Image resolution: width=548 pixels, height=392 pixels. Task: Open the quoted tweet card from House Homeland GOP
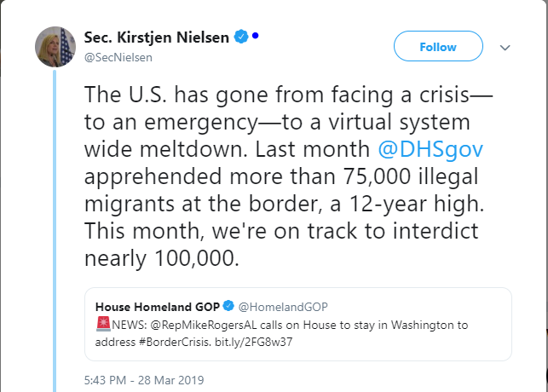(x=298, y=324)
